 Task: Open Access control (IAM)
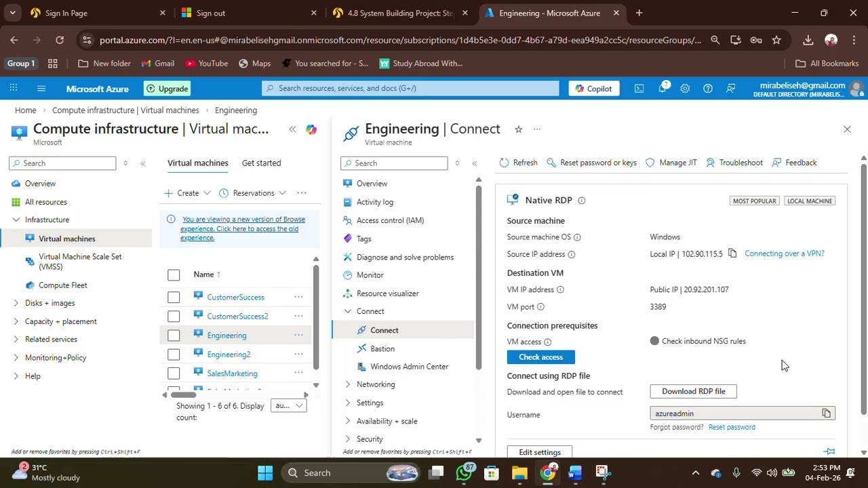click(390, 220)
